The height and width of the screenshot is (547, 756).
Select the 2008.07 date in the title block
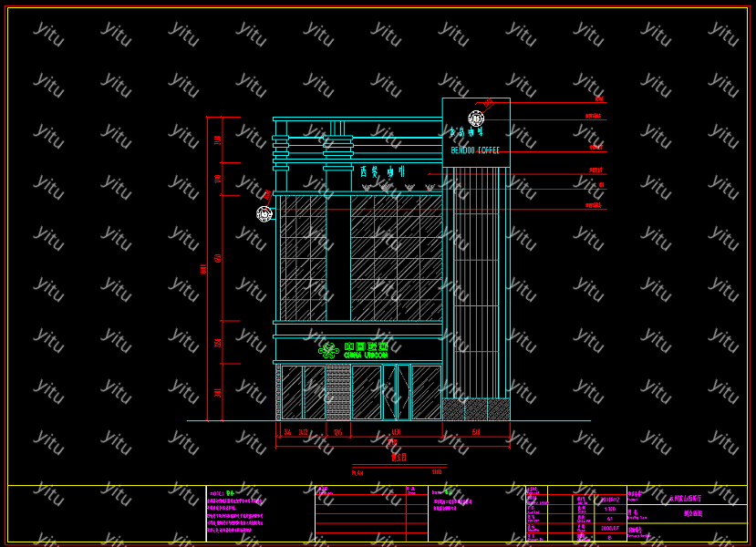[609, 528]
